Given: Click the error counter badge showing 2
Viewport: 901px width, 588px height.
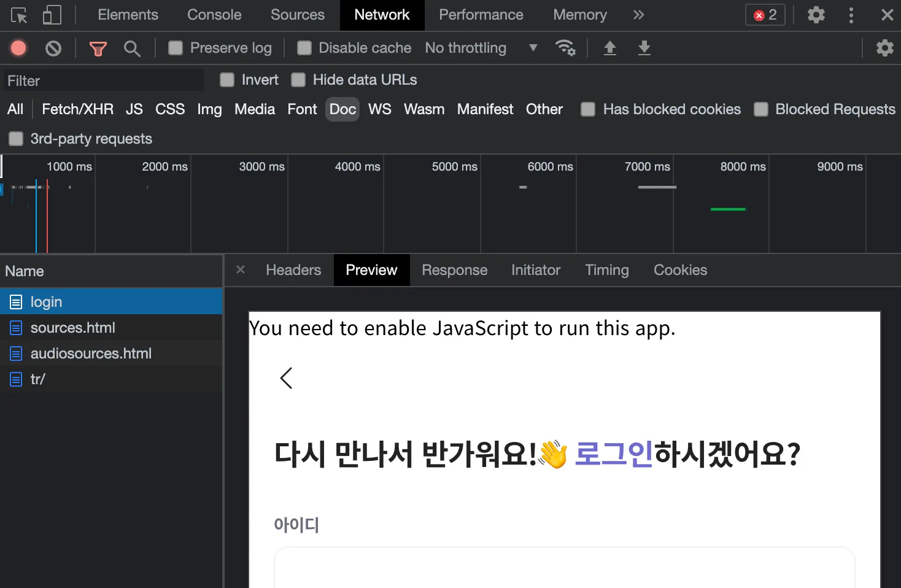Looking at the screenshot, I should coord(764,15).
